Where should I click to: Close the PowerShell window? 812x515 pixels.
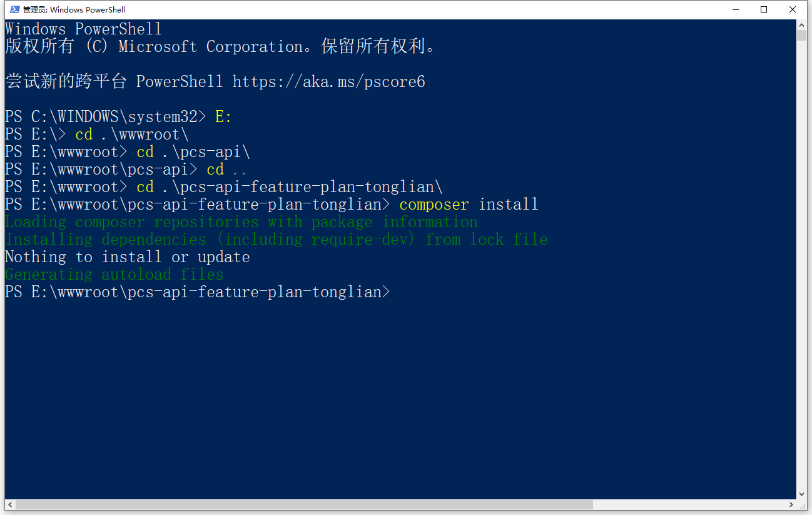coord(793,9)
